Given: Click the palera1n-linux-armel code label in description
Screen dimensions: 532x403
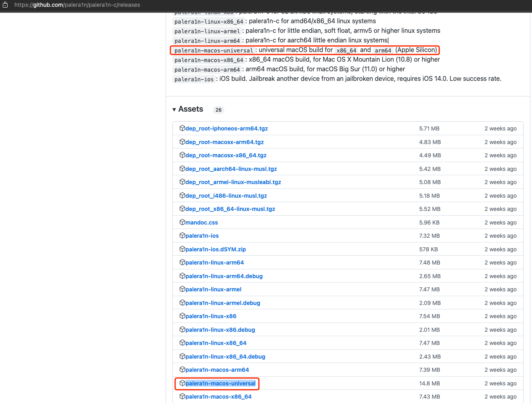Looking at the screenshot, I should [x=207, y=31].
